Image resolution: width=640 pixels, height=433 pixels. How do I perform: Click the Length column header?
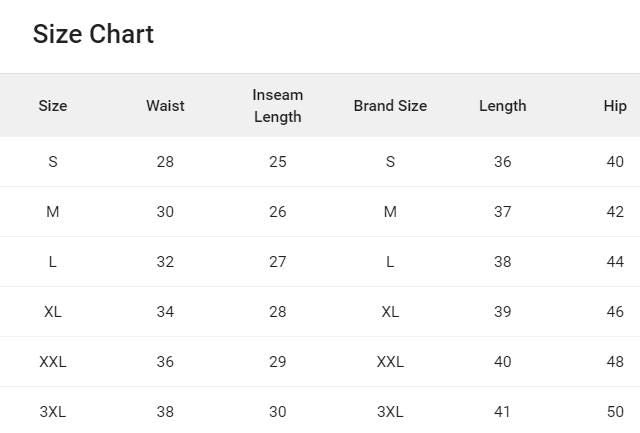pos(502,106)
